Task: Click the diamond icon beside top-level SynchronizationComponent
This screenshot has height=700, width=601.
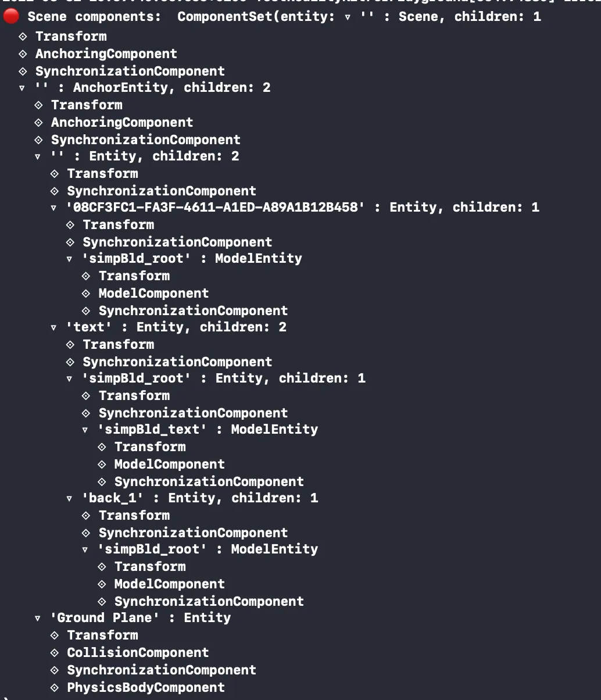Action: pyautogui.click(x=23, y=71)
